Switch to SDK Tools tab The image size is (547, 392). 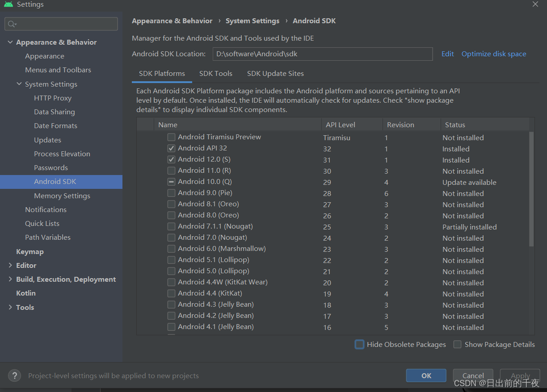[x=216, y=74]
